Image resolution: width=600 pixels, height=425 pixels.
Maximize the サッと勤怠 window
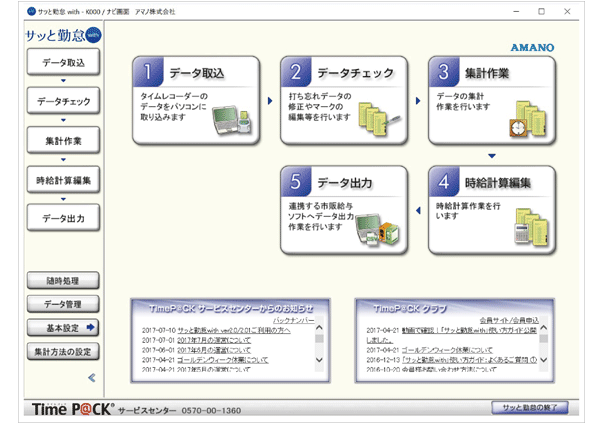[x=541, y=11]
